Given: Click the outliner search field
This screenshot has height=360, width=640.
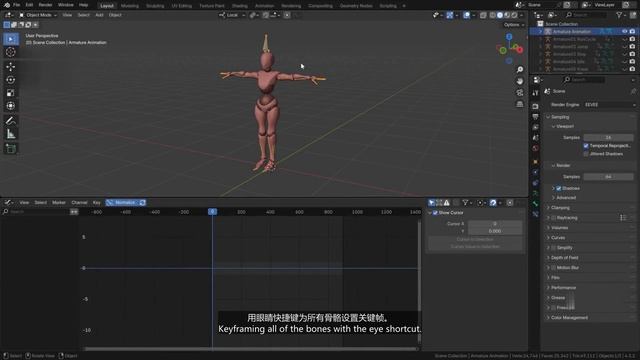Looking at the screenshot, I should [586, 15].
